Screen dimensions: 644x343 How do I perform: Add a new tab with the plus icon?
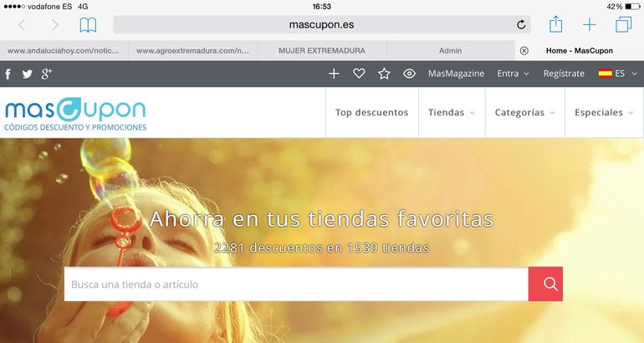(590, 24)
